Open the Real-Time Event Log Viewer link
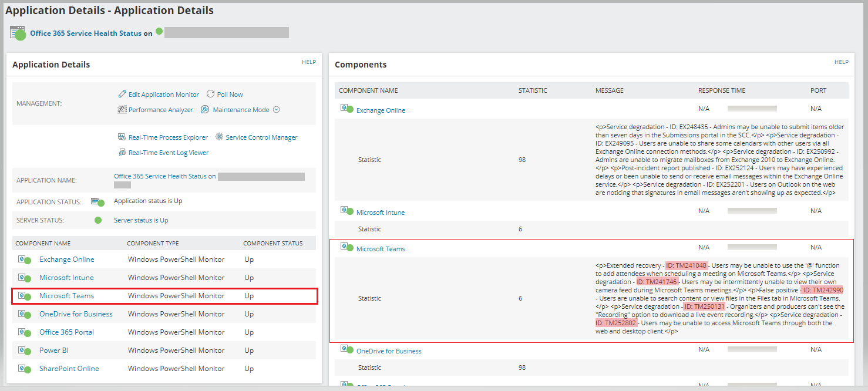The width and height of the screenshot is (868, 391). coord(169,153)
